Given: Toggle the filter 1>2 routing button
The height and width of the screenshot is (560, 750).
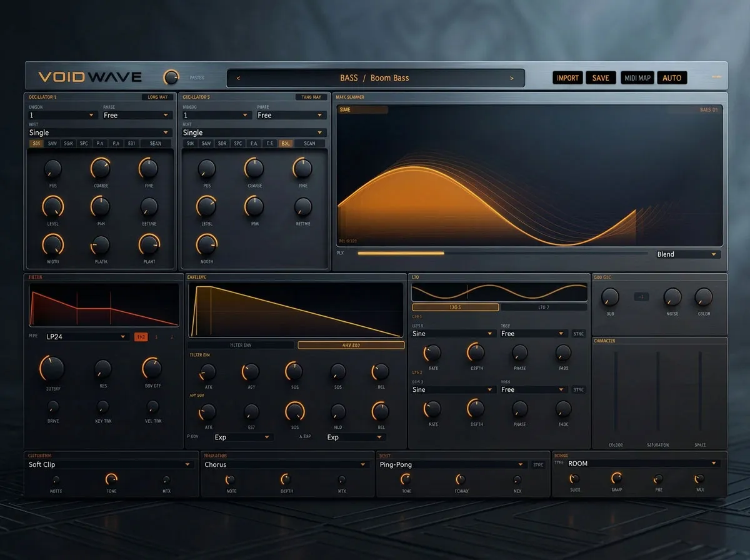Looking at the screenshot, I should click(141, 337).
